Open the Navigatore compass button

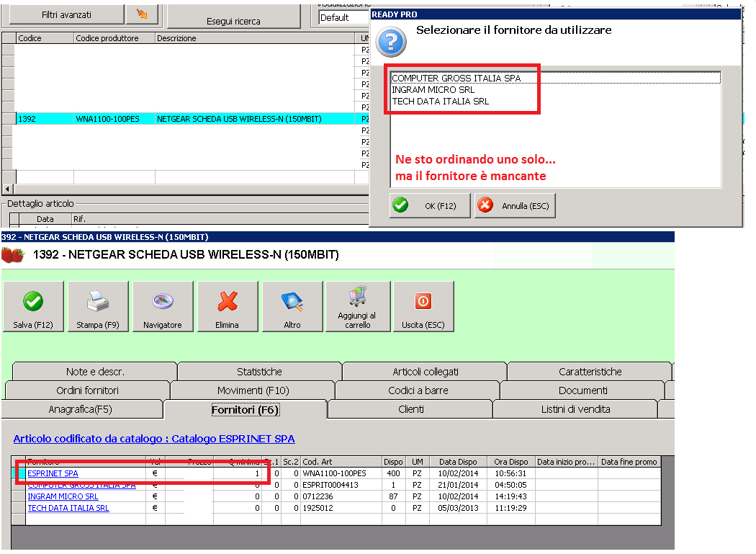coord(163,306)
